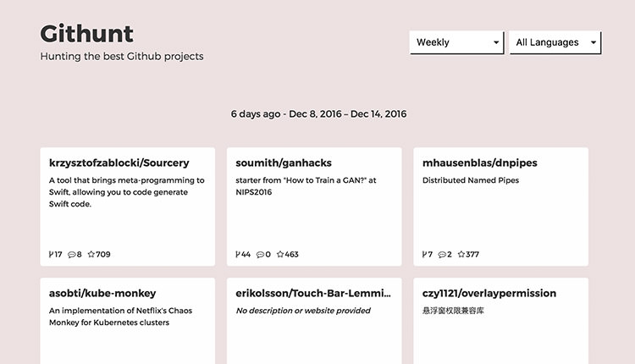Click star icon on Sourcery card
635x364 pixels.
click(91, 254)
